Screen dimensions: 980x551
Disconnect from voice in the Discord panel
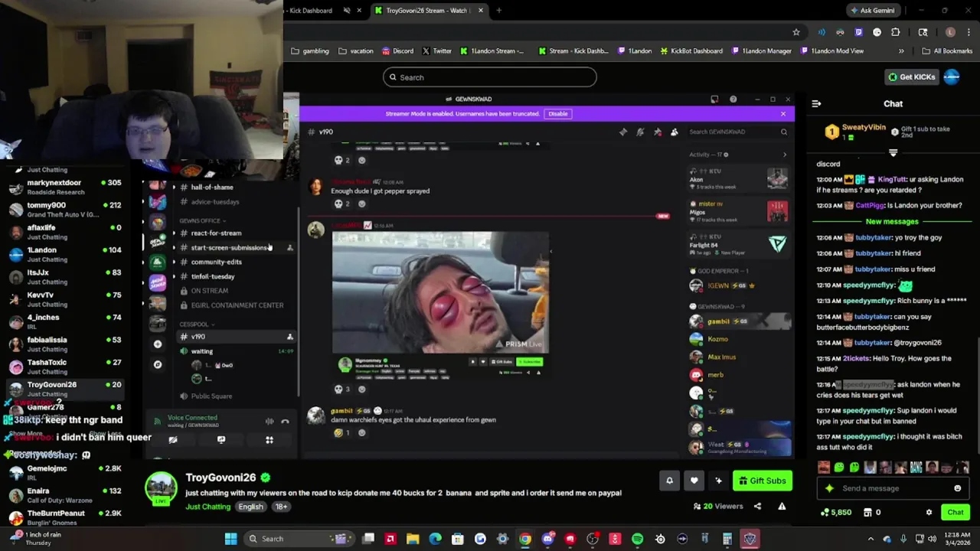285,421
